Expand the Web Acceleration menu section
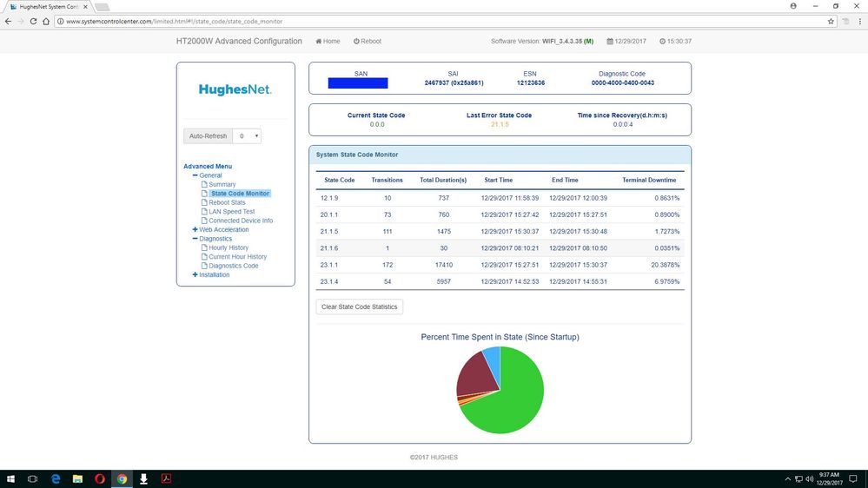The height and width of the screenshot is (488, 868). click(195, 230)
